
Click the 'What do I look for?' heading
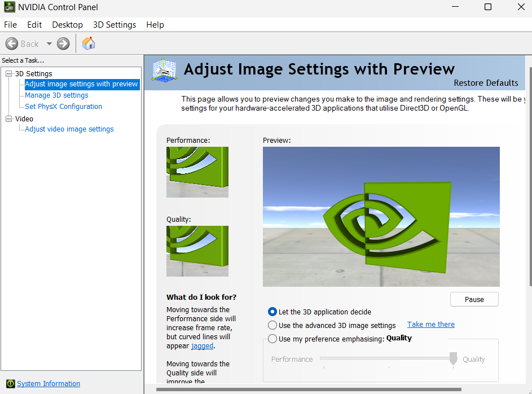click(x=201, y=297)
